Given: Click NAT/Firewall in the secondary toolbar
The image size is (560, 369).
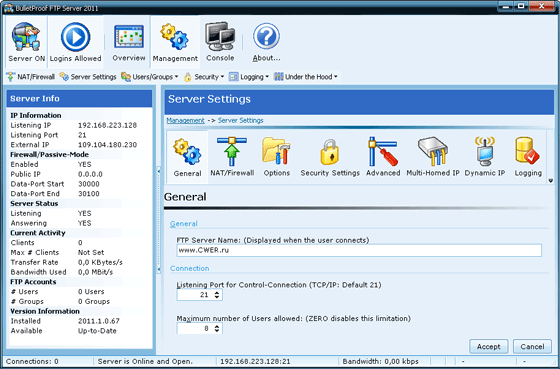Looking at the screenshot, I should (31, 77).
